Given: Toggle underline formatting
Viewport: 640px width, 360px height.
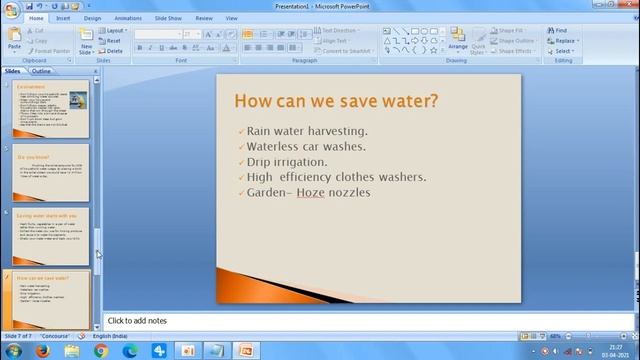Looking at the screenshot, I should coord(162,48).
